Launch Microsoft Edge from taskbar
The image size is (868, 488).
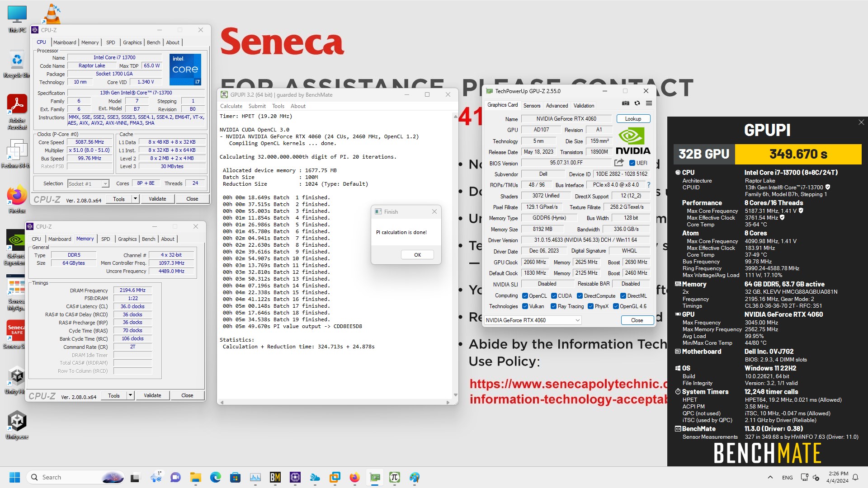(x=216, y=477)
